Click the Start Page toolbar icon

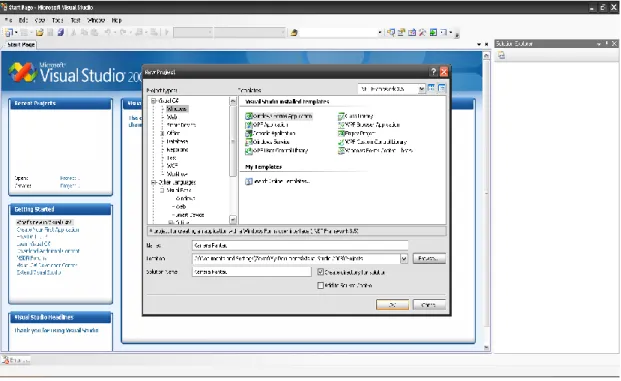(x=433, y=32)
